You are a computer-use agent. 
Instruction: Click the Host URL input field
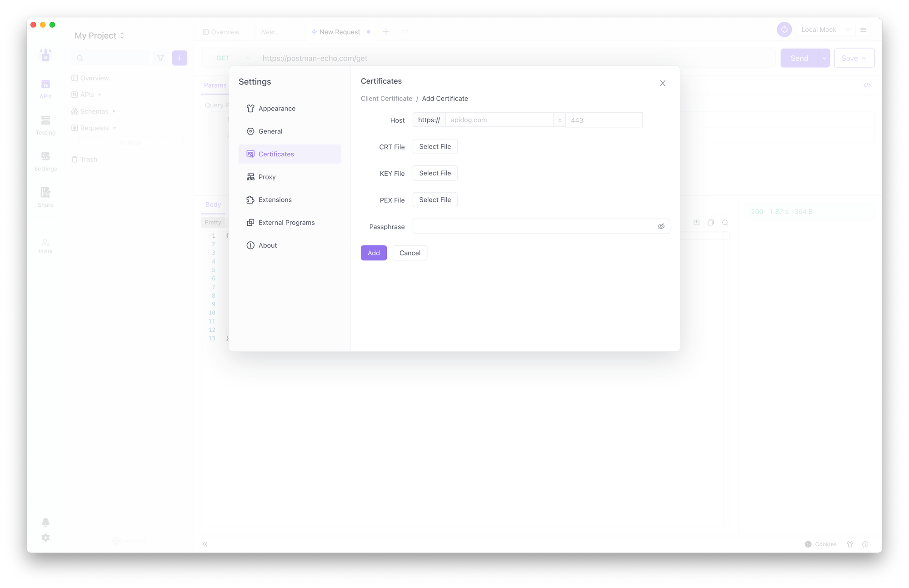pos(499,120)
